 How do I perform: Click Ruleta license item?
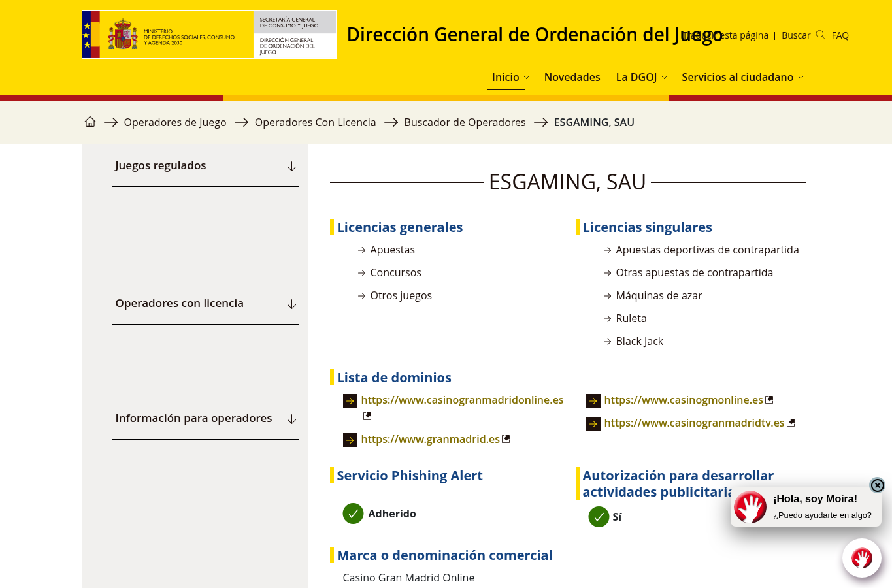[631, 318]
